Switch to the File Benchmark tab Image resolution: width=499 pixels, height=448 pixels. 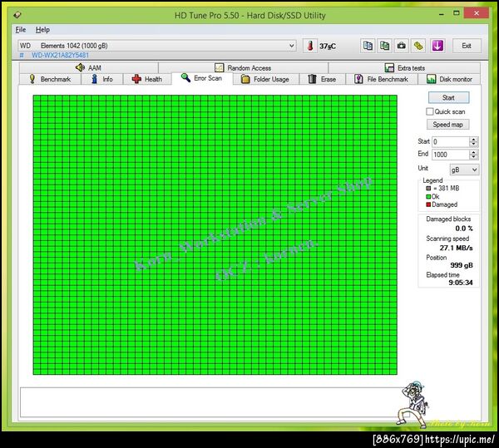click(x=382, y=79)
